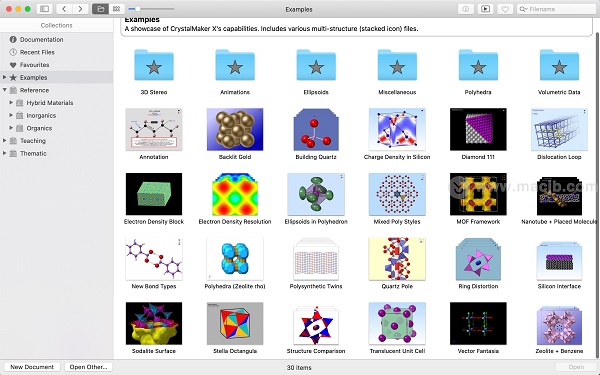The image size is (600, 375).
Task: Select Electron Density Resolution example
Action: click(235, 194)
